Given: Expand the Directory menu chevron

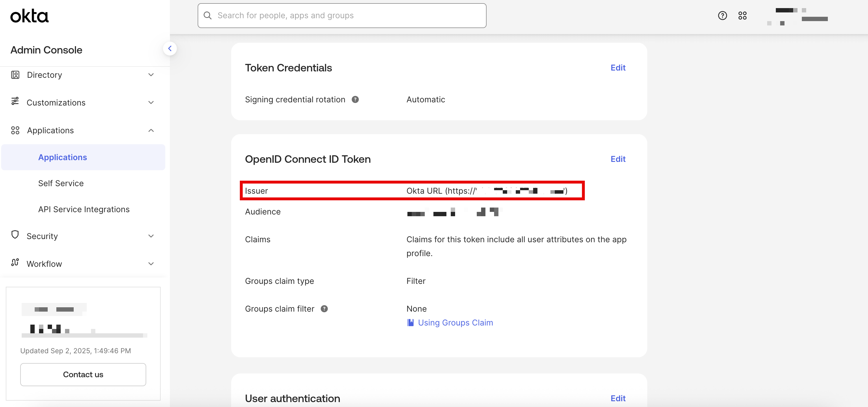Looking at the screenshot, I should tap(151, 75).
